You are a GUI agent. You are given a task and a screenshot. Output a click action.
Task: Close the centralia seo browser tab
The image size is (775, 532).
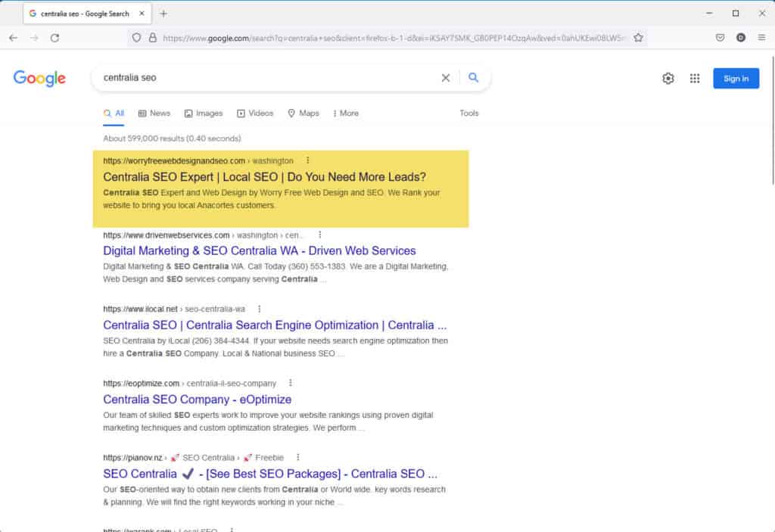pos(142,14)
